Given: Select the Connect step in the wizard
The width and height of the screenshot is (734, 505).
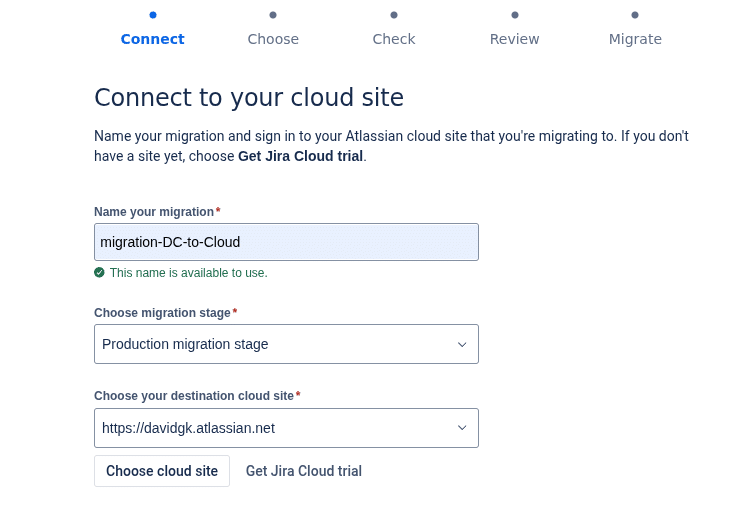Looking at the screenshot, I should pos(153,39).
